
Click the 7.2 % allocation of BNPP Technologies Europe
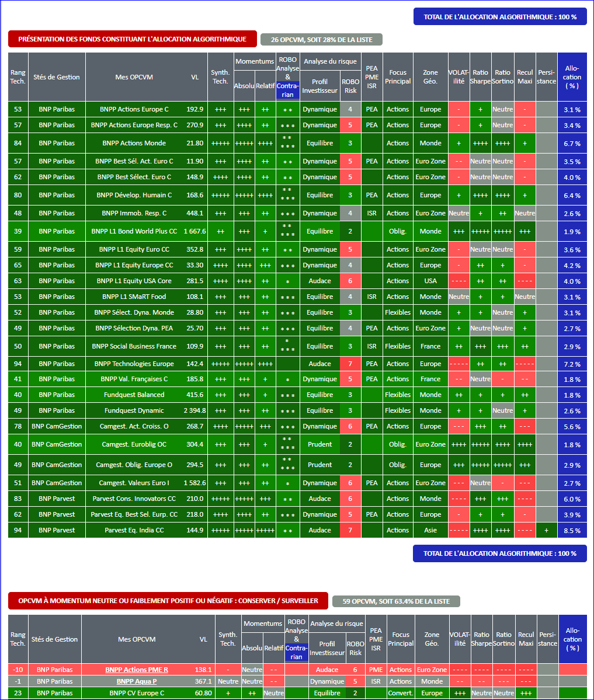[x=572, y=364]
